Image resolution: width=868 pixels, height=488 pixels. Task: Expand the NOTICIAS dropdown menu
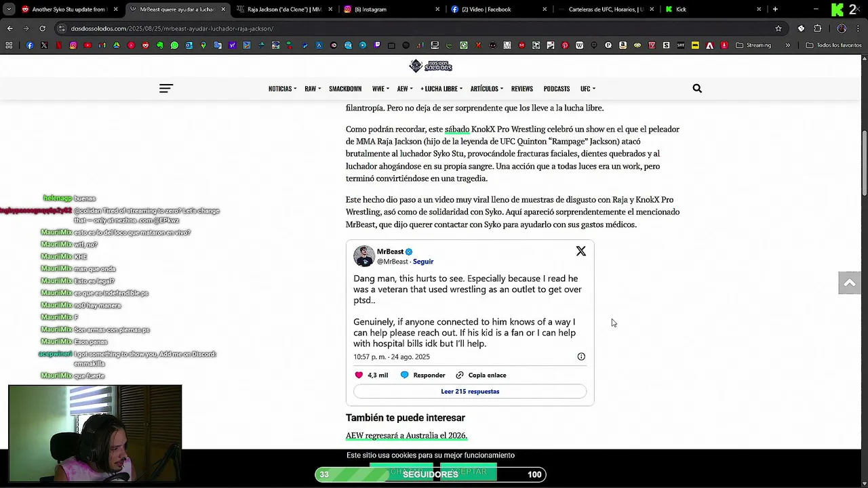282,89
